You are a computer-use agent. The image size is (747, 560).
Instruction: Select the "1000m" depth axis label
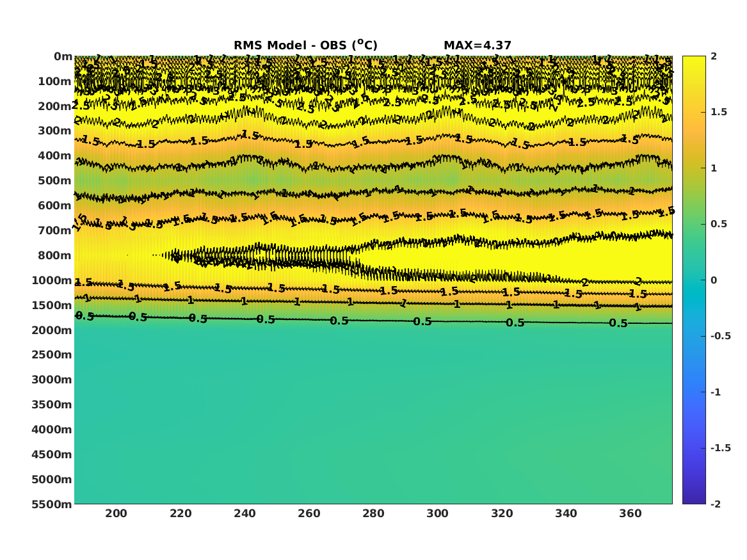click(x=52, y=280)
